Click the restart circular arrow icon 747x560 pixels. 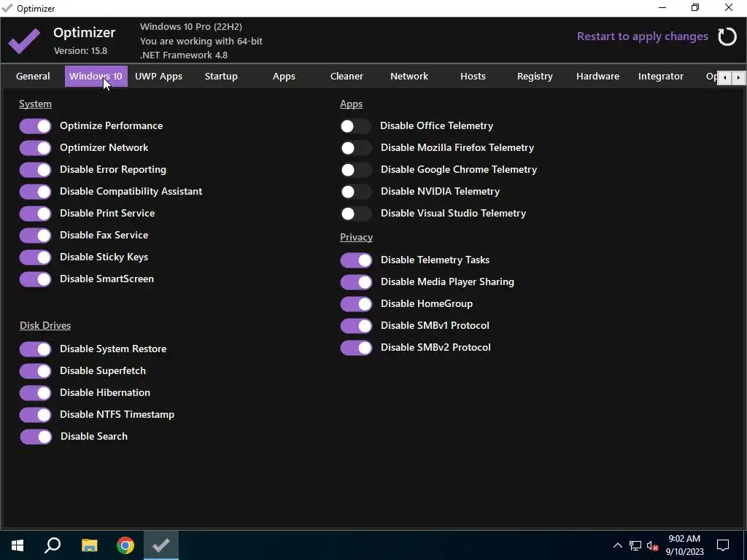[x=727, y=36]
